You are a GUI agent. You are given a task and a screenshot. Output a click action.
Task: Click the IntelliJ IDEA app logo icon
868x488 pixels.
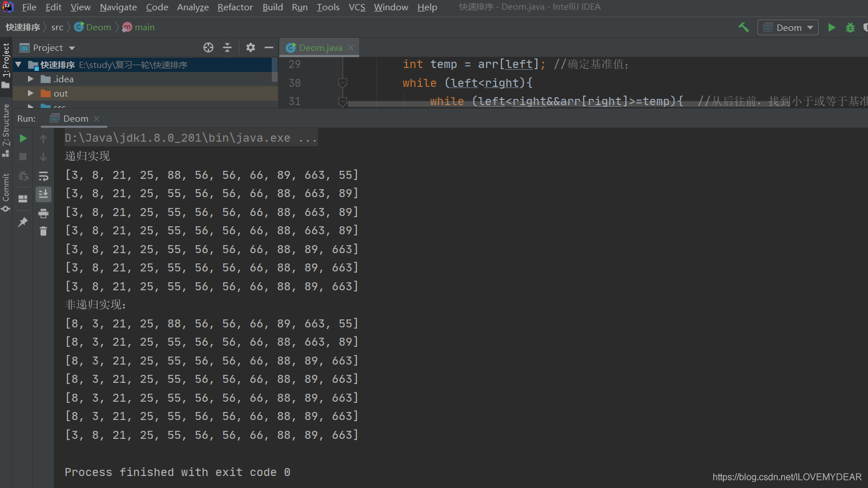click(x=7, y=7)
